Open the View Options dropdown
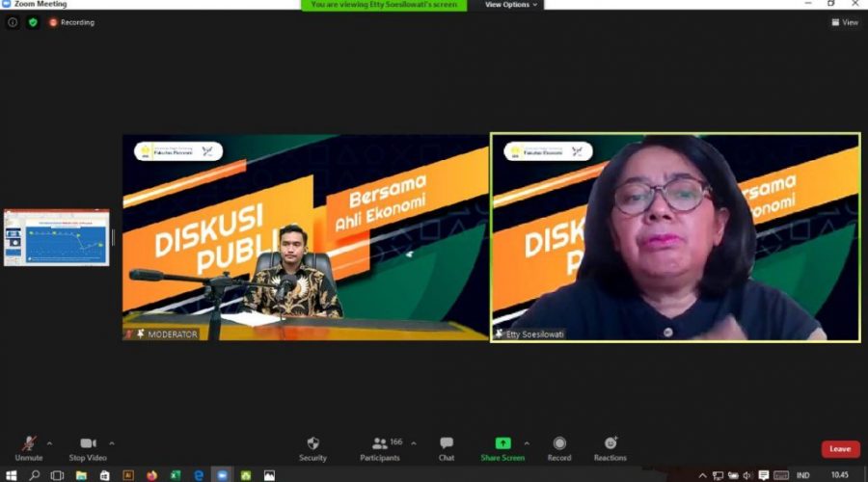The width and height of the screenshot is (868, 482). tap(511, 5)
